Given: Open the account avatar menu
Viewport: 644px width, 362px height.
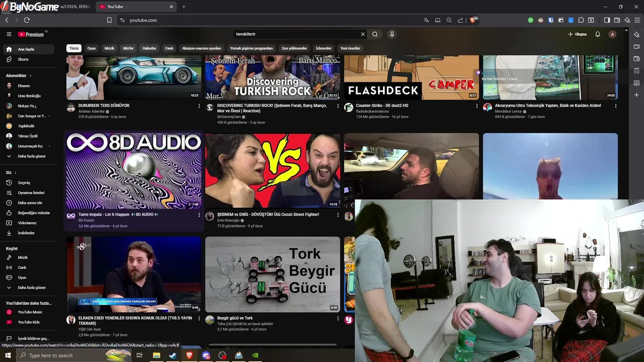Looking at the screenshot, I should (x=612, y=34).
